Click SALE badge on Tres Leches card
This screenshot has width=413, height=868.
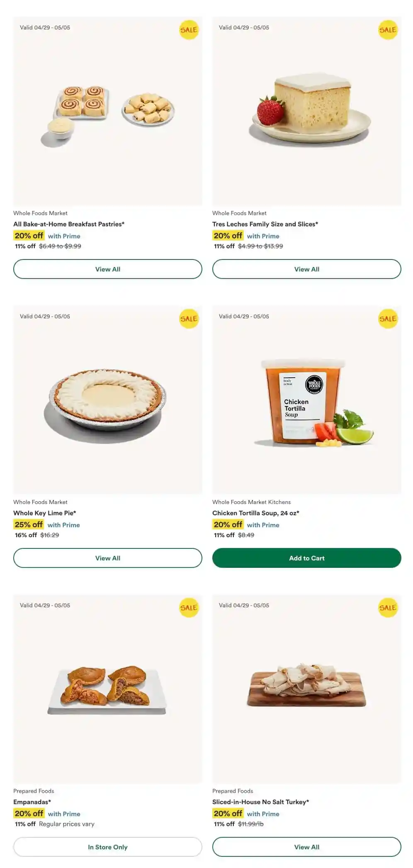point(388,30)
